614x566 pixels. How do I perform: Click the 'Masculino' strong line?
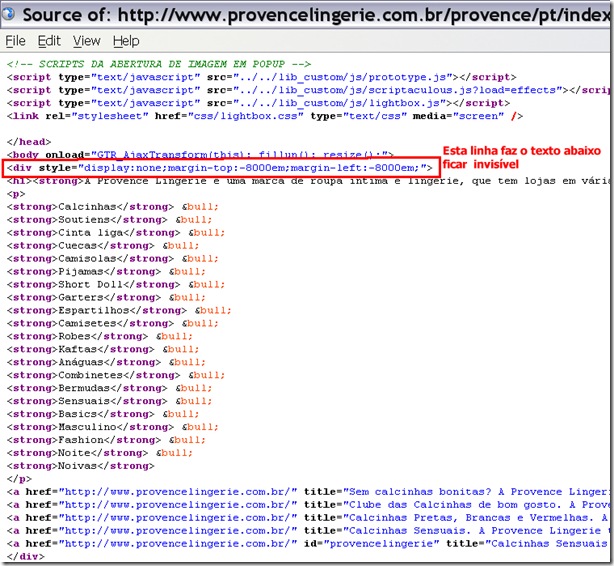112,427
